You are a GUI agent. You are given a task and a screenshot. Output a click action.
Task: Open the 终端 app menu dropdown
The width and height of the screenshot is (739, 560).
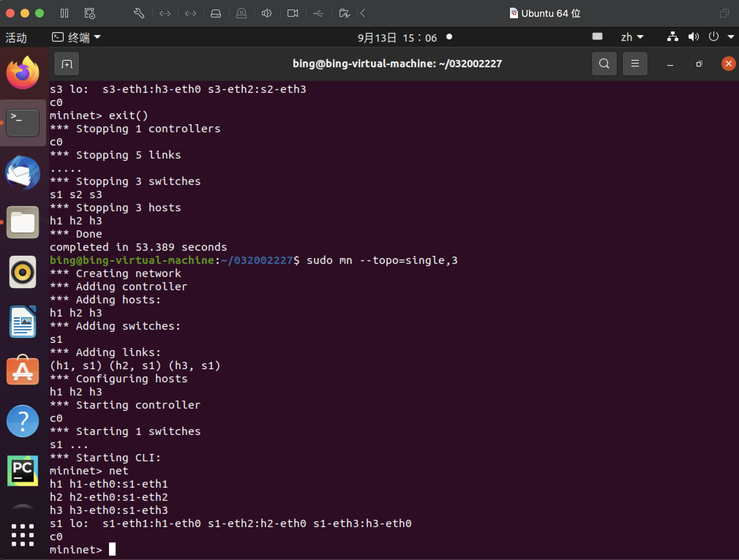[76, 37]
